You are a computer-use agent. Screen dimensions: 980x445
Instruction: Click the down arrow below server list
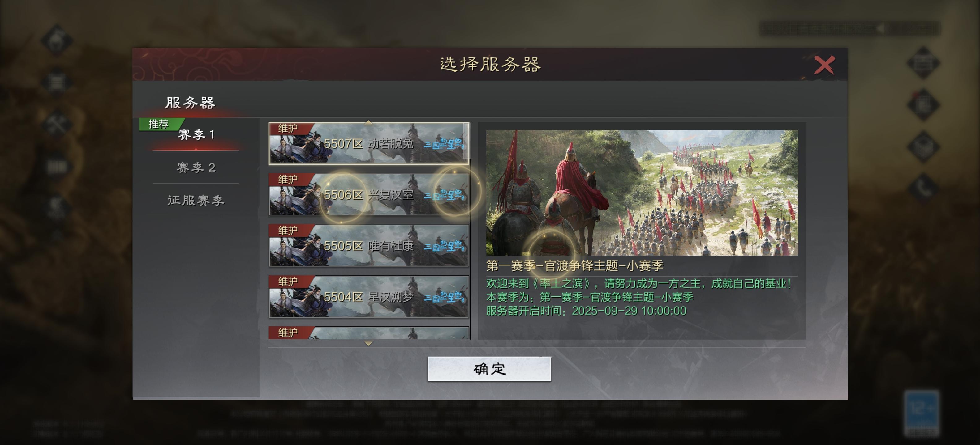pyautogui.click(x=368, y=343)
